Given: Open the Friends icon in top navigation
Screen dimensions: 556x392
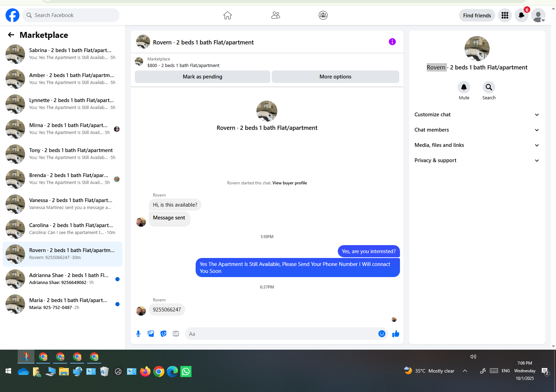Looking at the screenshot, I should pos(276,15).
